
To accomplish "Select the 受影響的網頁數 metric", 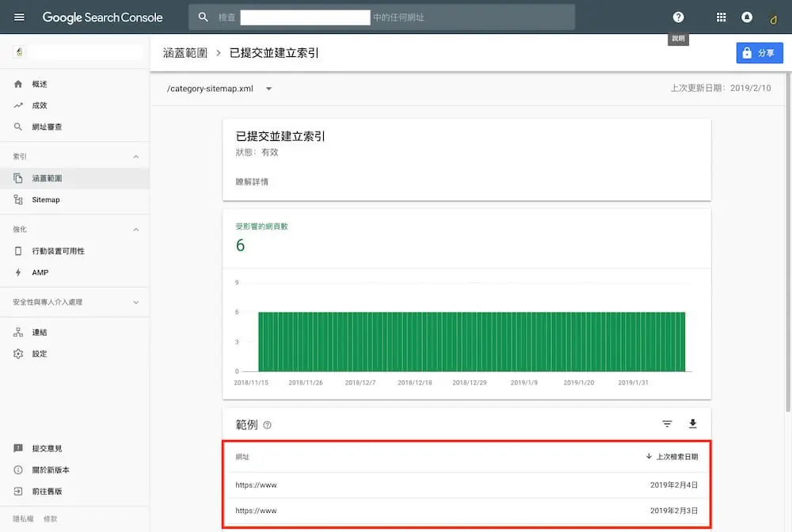I will click(x=261, y=238).
